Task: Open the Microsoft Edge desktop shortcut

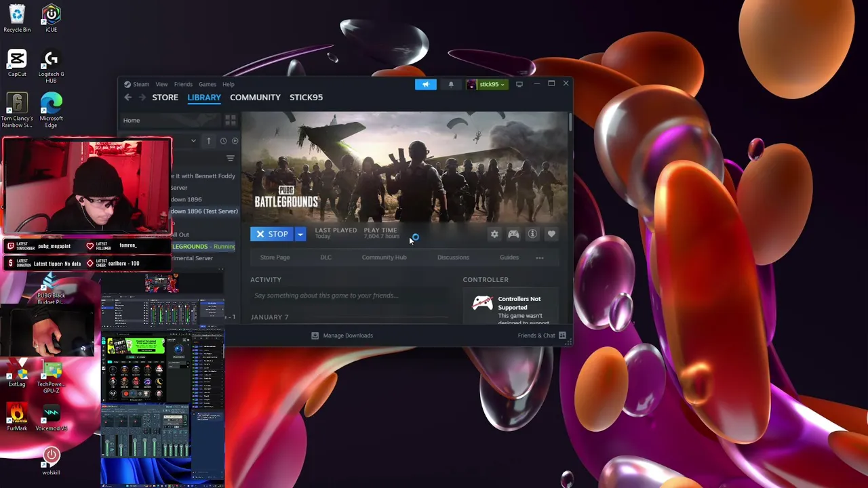Action: tap(51, 110)
